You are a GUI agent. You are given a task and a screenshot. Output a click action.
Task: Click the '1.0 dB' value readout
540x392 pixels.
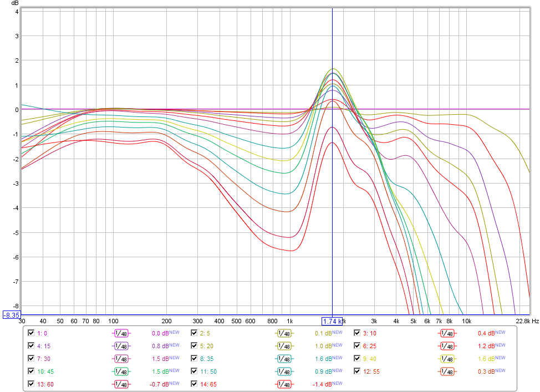click(323, 346)
